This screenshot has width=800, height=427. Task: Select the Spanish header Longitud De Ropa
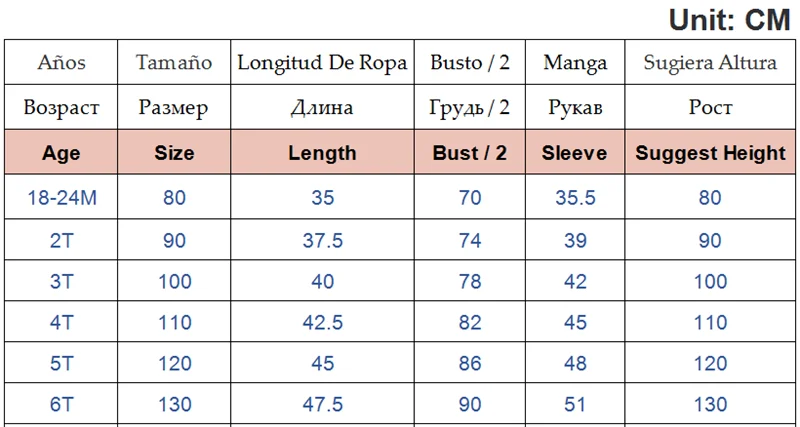(322, 63)
